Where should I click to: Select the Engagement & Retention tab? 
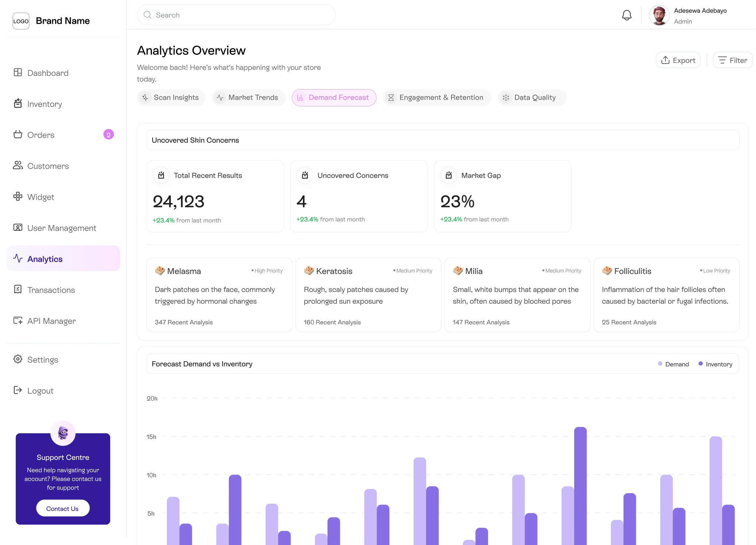(437, 98)
